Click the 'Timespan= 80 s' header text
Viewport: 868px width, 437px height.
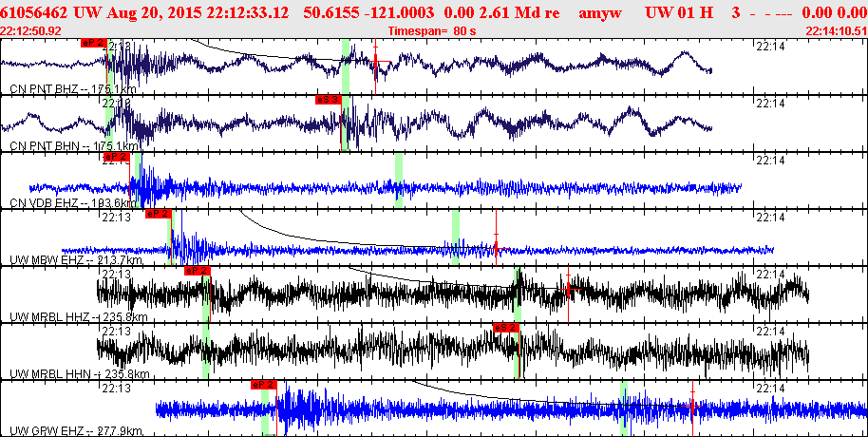pos(432,31)
